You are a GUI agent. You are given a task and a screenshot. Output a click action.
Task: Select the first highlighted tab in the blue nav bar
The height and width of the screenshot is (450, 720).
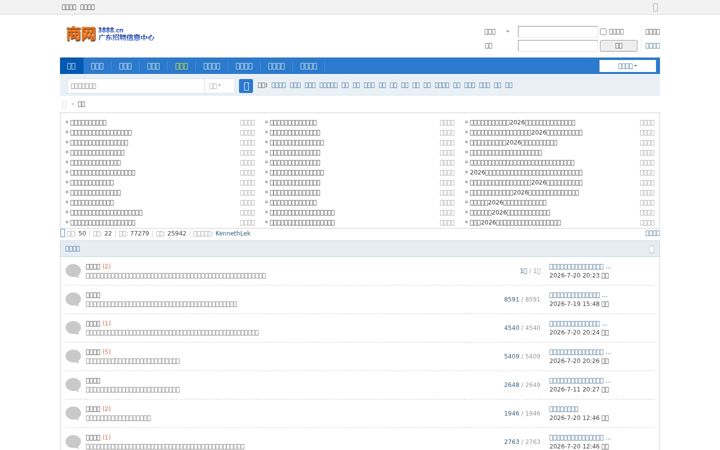point(71,66)
